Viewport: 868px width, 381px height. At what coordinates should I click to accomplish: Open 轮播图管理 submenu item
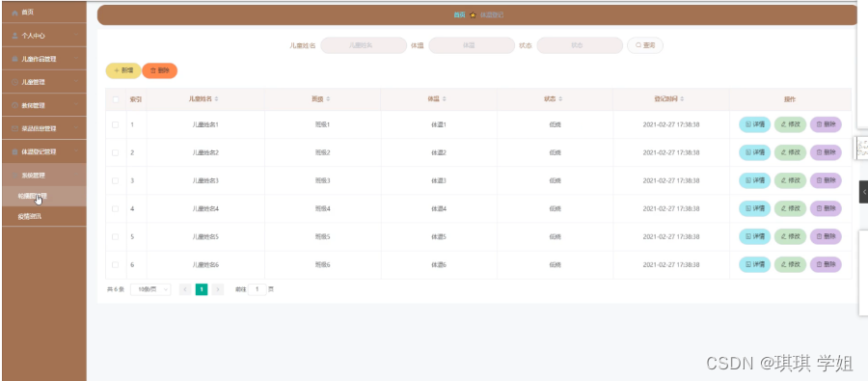pos(43,196)
